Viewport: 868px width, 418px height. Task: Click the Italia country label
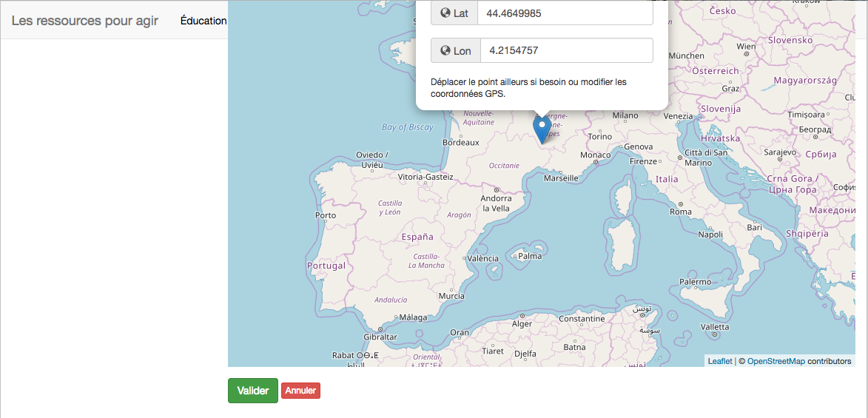click(x=667, y=179)
